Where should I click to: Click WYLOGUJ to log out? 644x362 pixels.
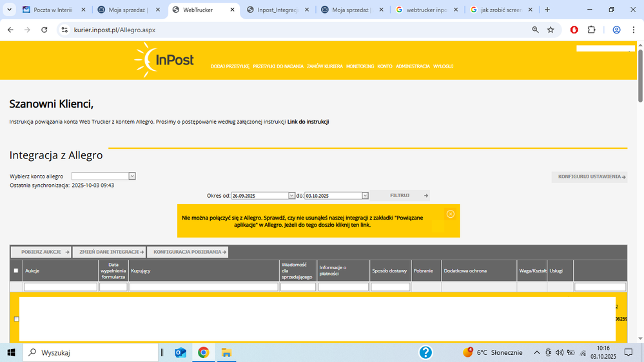click(x=443, y=66)
